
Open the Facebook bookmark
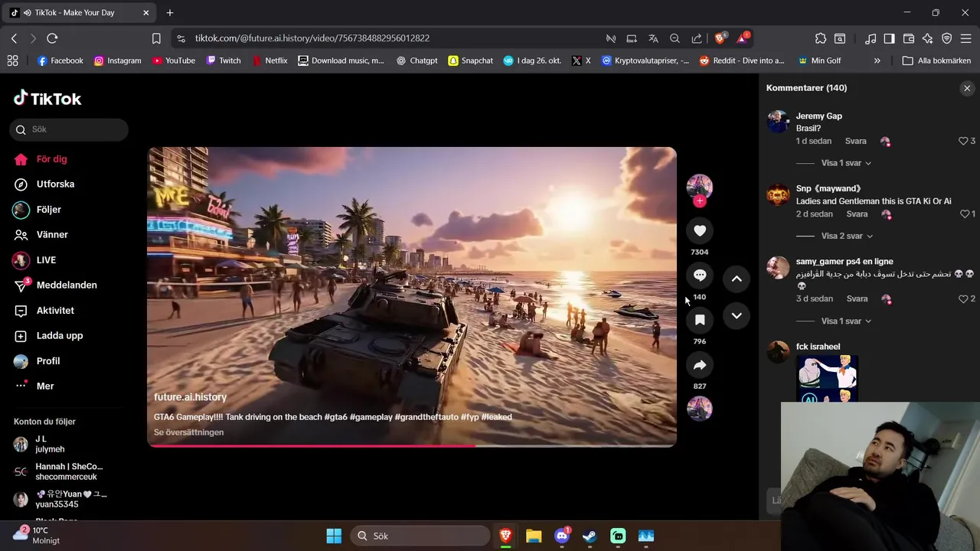[60, 60]
